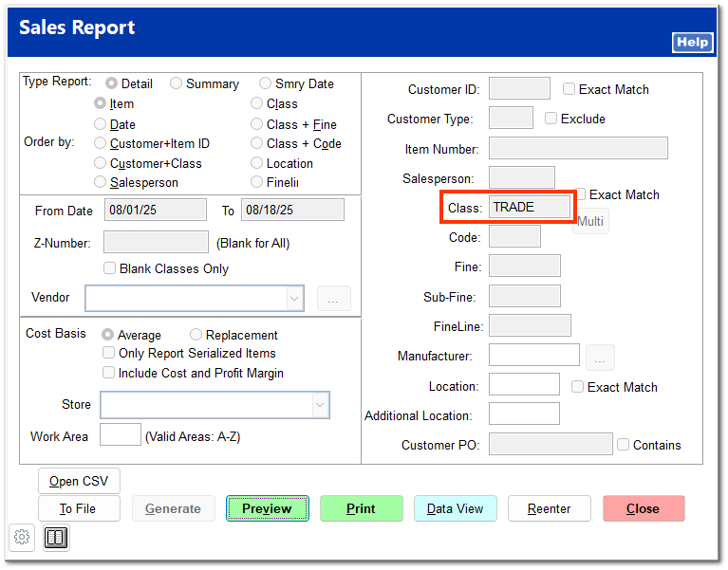Click the Manufacturer field

click(x=534, y=355)
